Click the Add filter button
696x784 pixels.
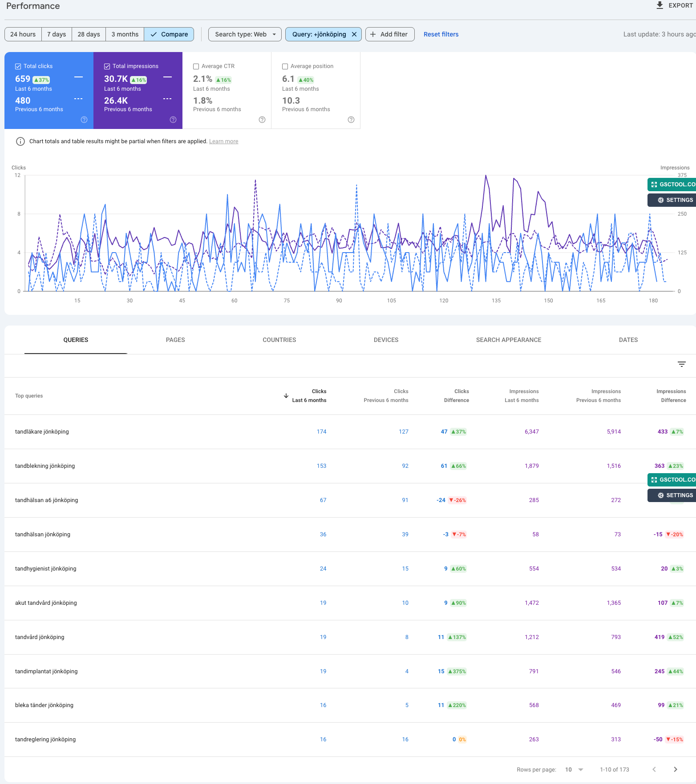(x=389, y=34)
